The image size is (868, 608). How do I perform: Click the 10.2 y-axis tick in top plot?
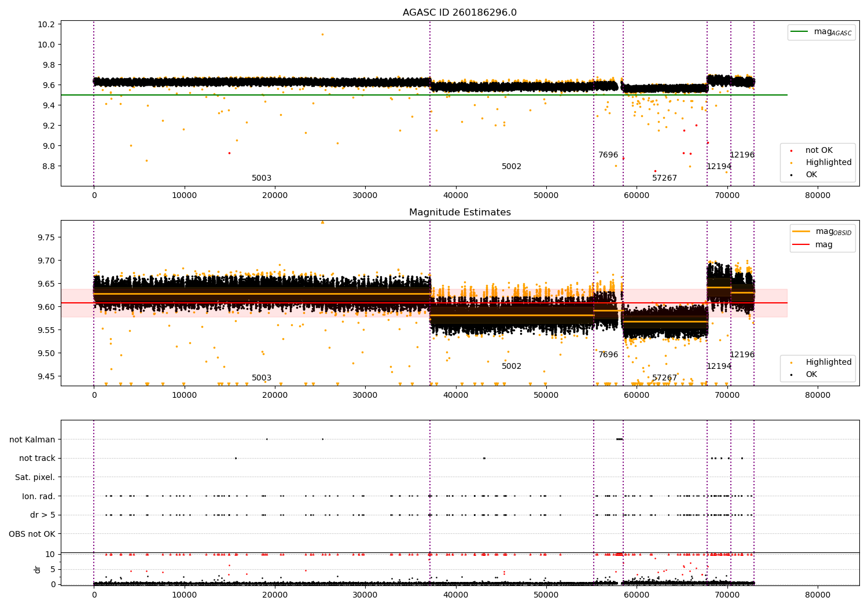47,24
